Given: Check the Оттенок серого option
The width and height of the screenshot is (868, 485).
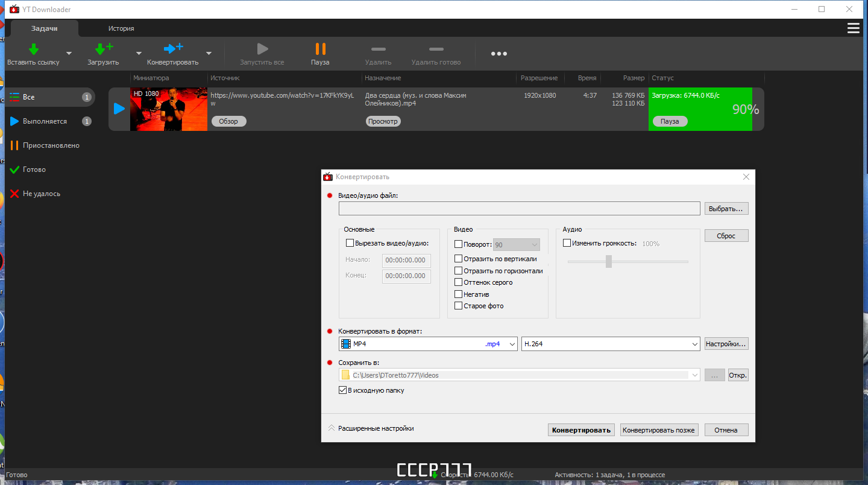Looking at the screenshot, I should tap(458, 282).
